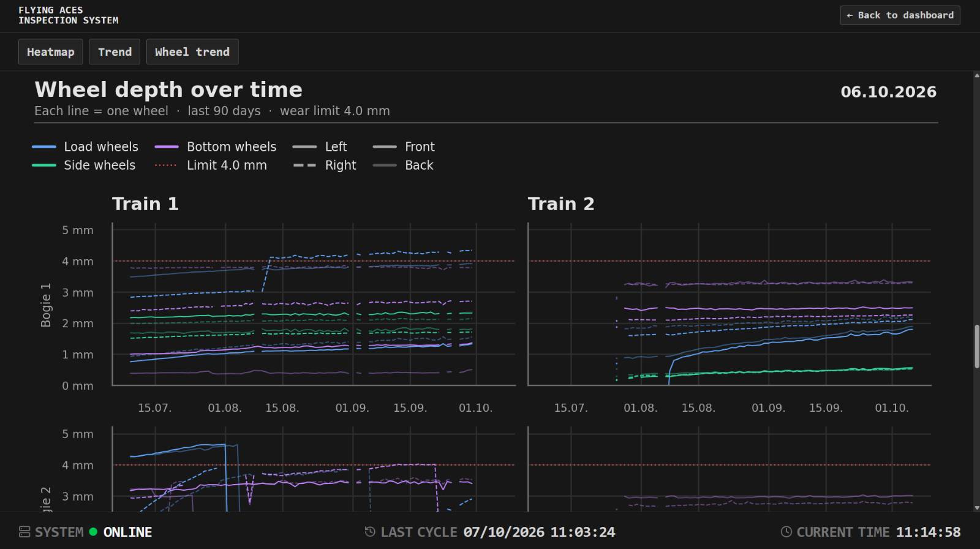980x549 pixels.
Task: Toggle the Side wheels legend entry
Action: [84, 165]
